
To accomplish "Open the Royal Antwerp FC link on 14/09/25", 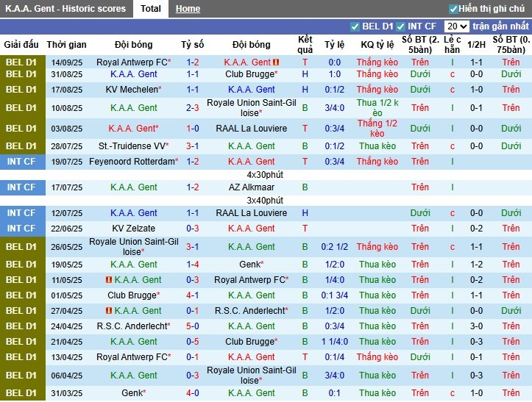I will point(131,63).
